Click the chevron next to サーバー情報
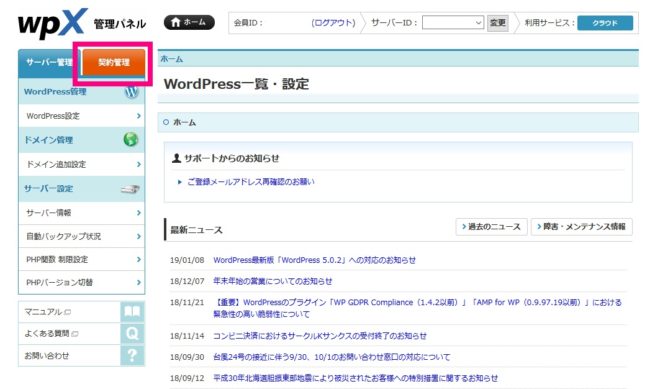 point(139,213)
